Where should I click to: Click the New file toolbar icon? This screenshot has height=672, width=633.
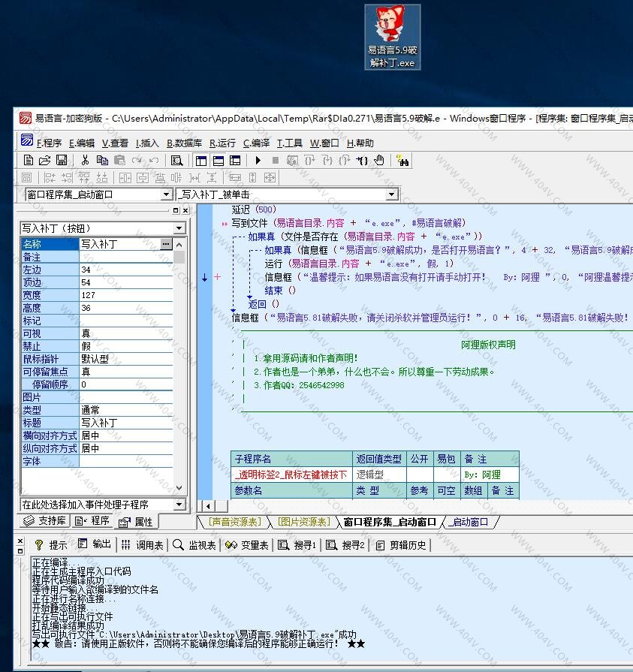(29, 160)
